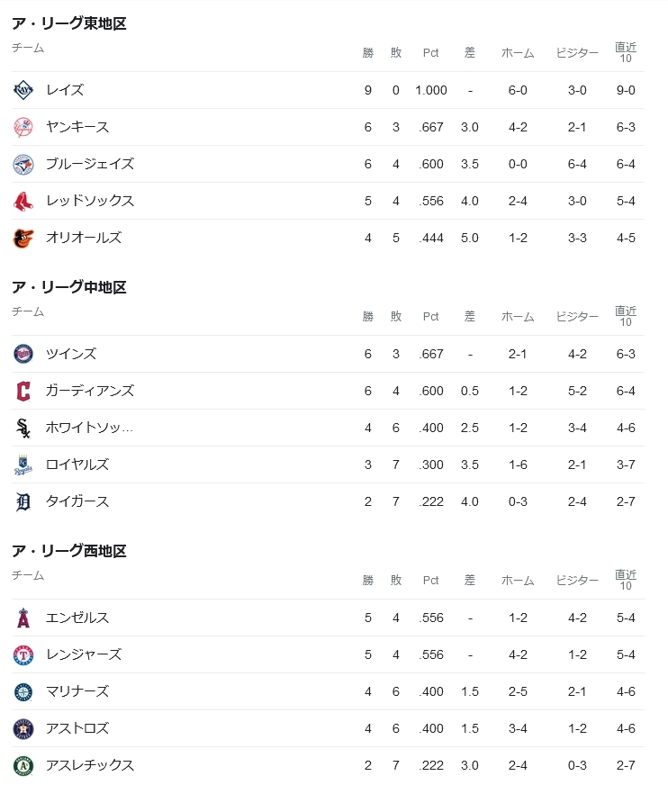Click the Rays team logo icon
The height and width of the screenshot is (812, 668).
(x=23, y=90)
